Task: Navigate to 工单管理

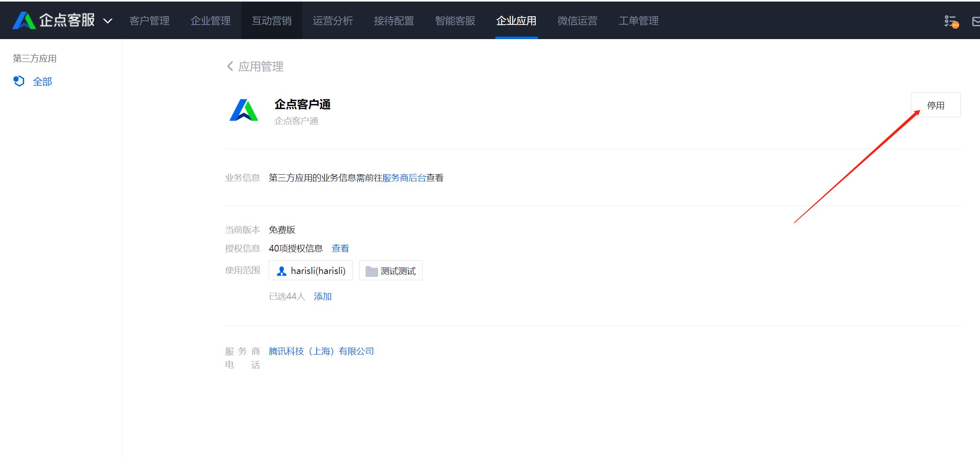Action: (638, 21)
